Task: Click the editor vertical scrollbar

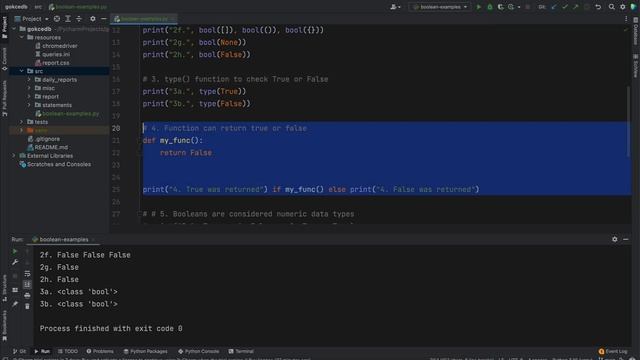Action: tap(628, 121)
